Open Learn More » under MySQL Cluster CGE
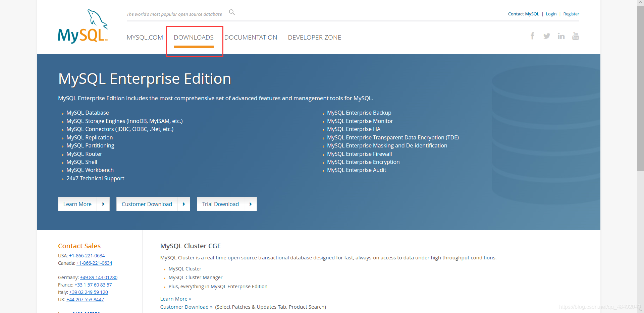 (x=176, y=299)
